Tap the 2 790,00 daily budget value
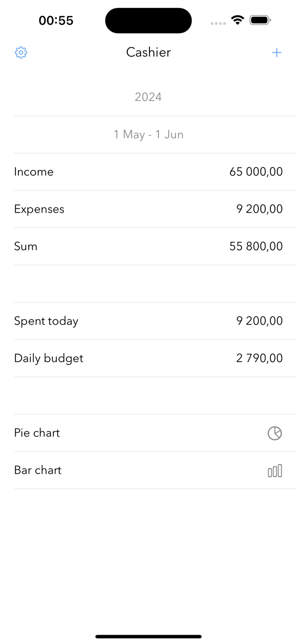The image size is (297, 644). point(259,358)
